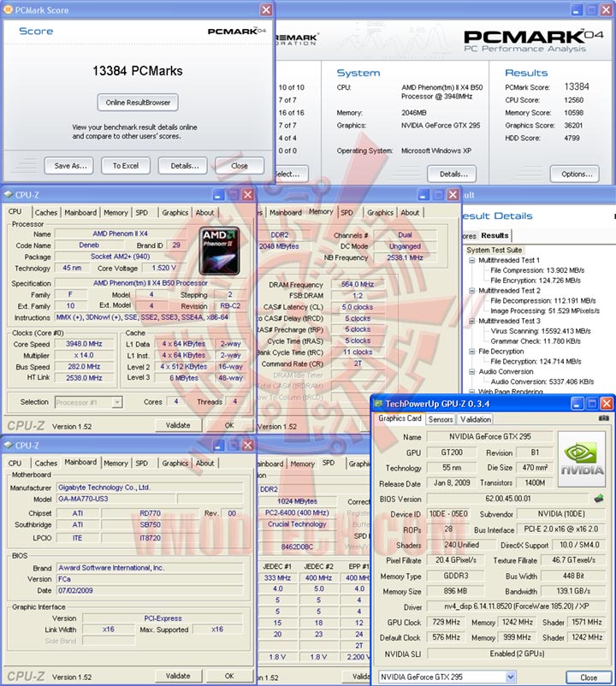Click the GPU-Z screenshot camera icon
616x686 pixels.
(604, 418)
